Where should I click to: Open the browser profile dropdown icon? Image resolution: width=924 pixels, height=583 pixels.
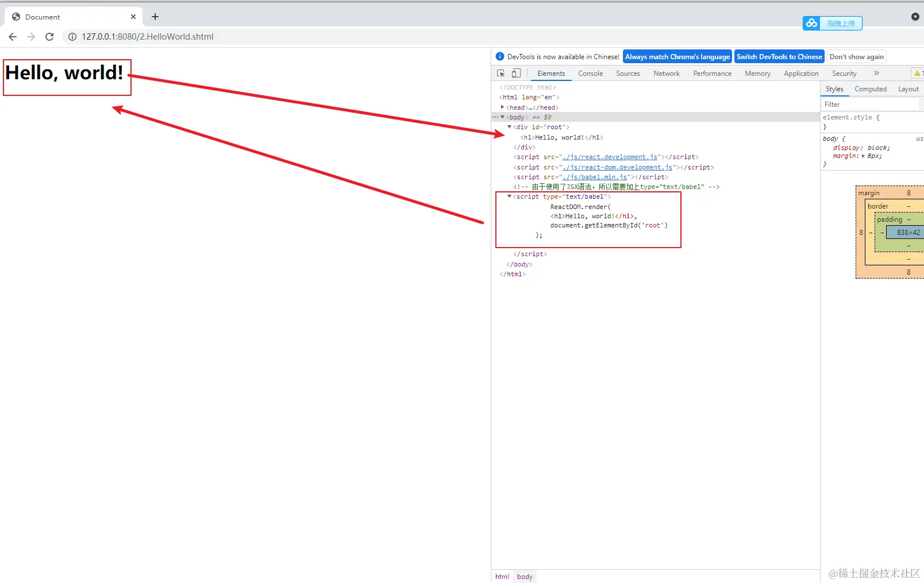coord(915,17)
